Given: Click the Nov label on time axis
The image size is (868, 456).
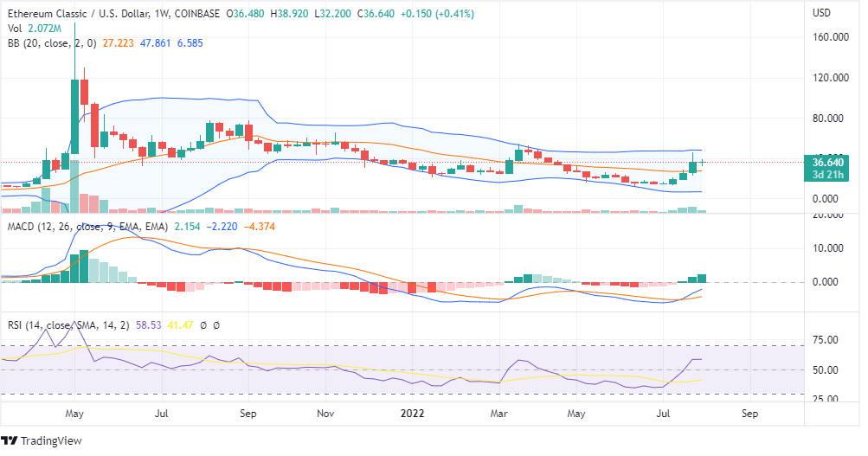Looking at the screenshot, I should coord(327,414).
